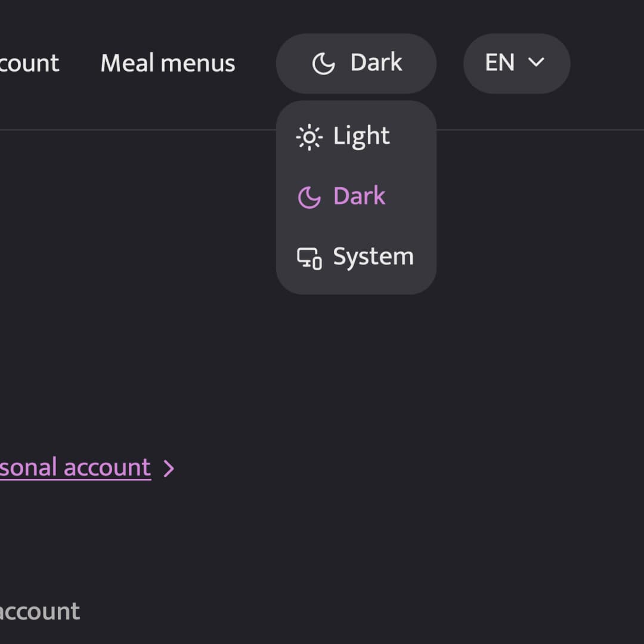Click the purple Dark text in theme menu
This screenshot has width=644, height=644.
pos(360,196)
